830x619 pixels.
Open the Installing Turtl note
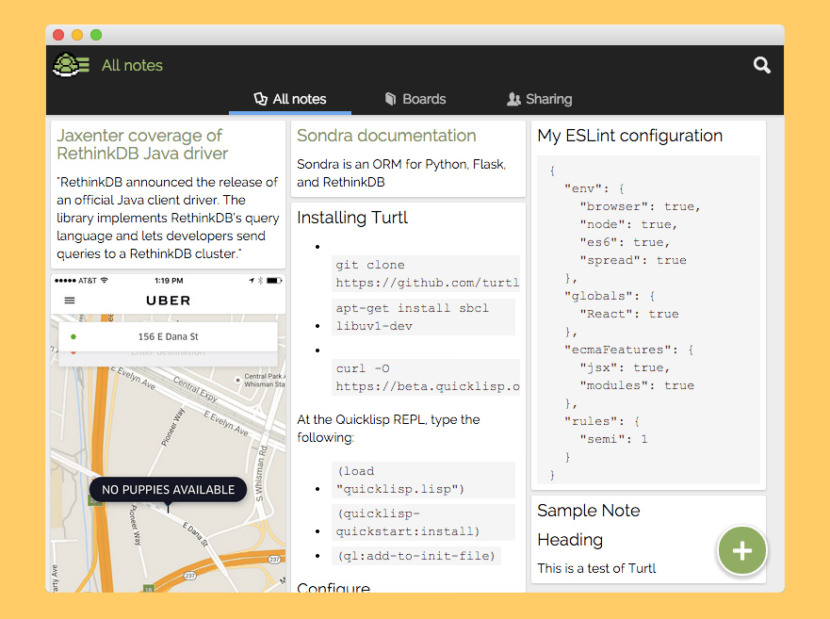click(352, 218)
